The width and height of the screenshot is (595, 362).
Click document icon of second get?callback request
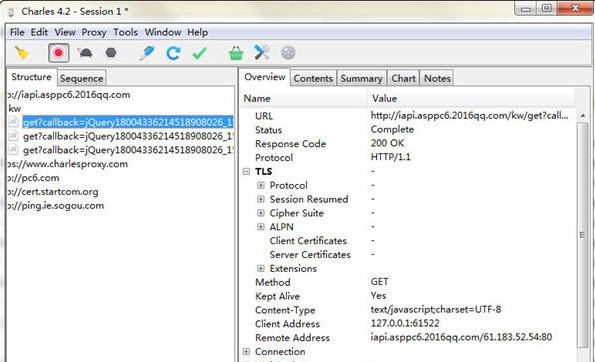point(13,136)
